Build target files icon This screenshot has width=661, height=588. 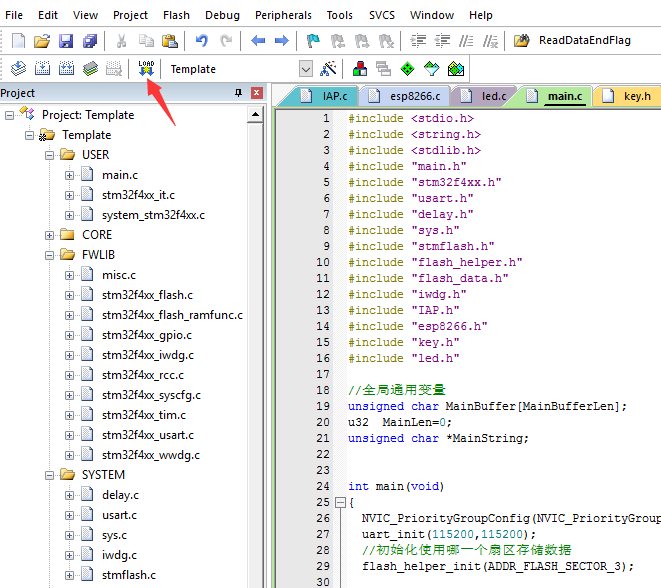pos(42,68)
